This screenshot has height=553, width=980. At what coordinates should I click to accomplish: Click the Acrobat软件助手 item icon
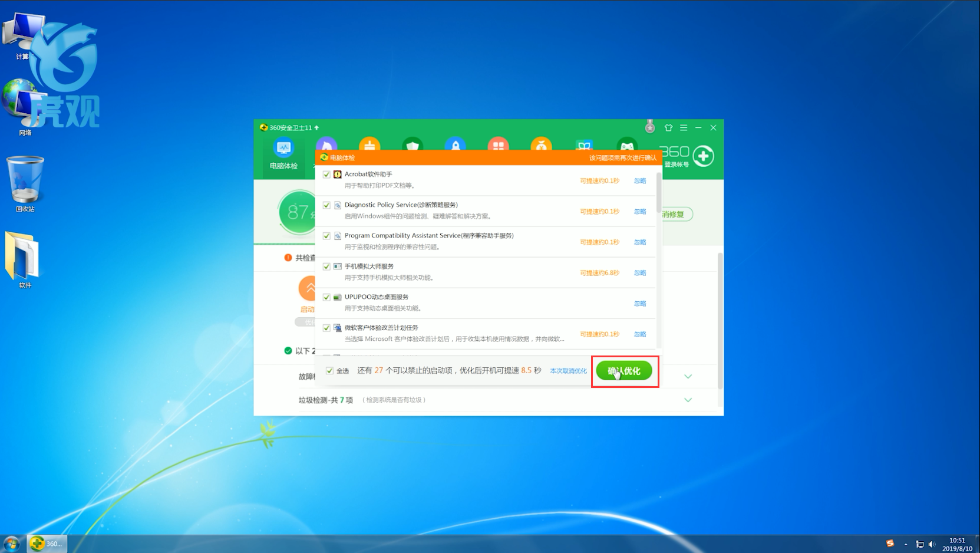click(338, 175)
